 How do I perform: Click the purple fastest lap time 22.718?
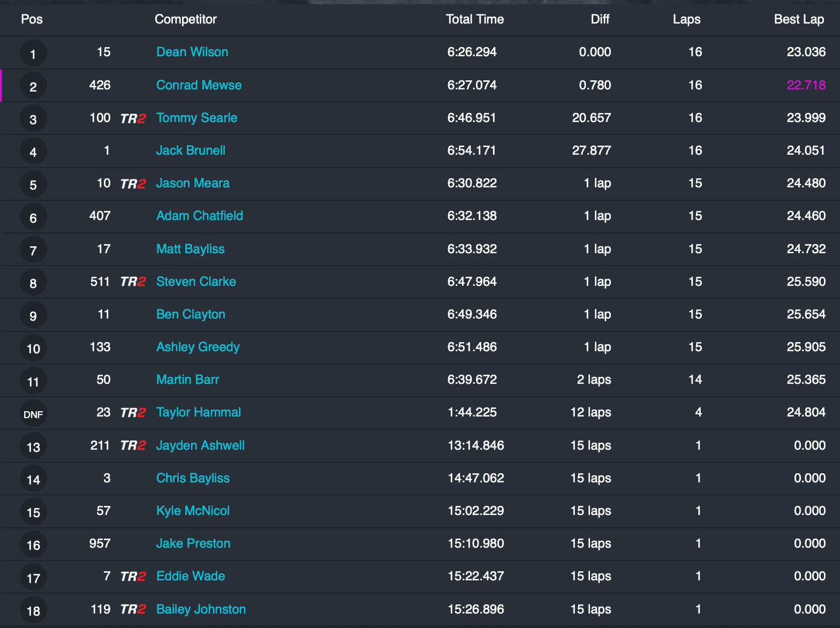coord(806,85)
